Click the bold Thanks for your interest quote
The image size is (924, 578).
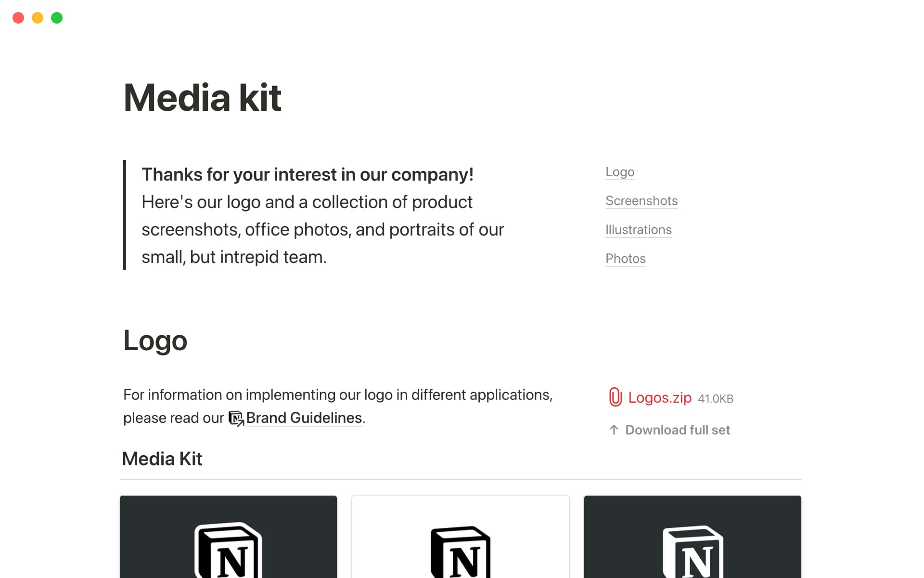pyautogui.click(x=307, y=175)
